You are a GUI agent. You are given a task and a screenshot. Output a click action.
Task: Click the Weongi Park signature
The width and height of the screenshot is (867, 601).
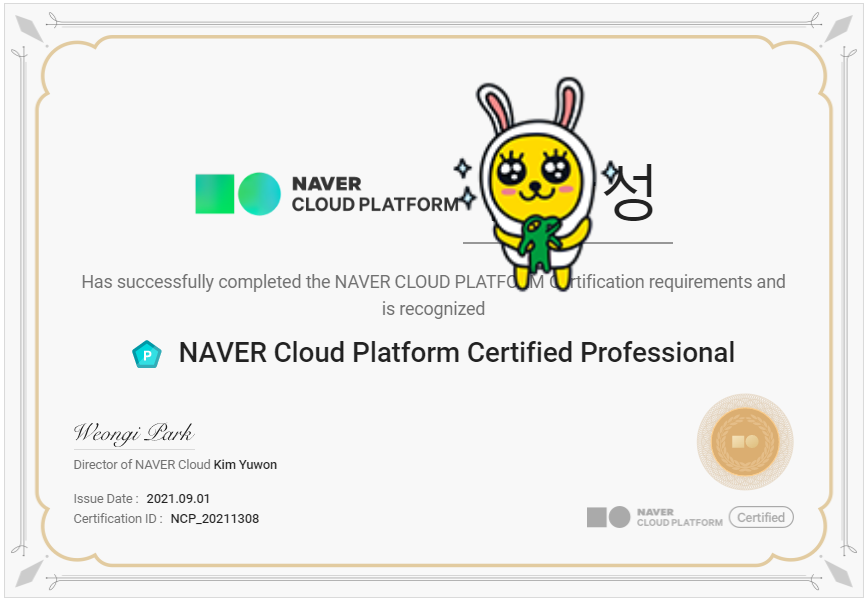point(134,433)
